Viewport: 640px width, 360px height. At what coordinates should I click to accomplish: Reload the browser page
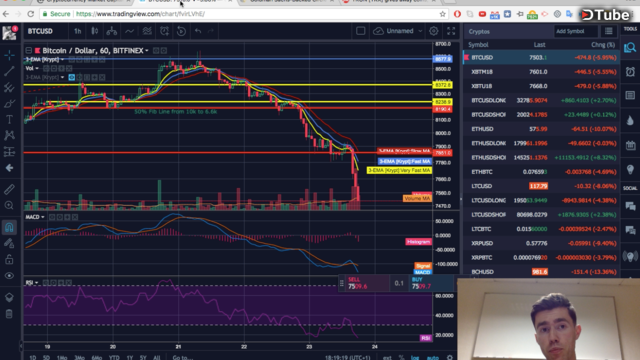[31, 14]
